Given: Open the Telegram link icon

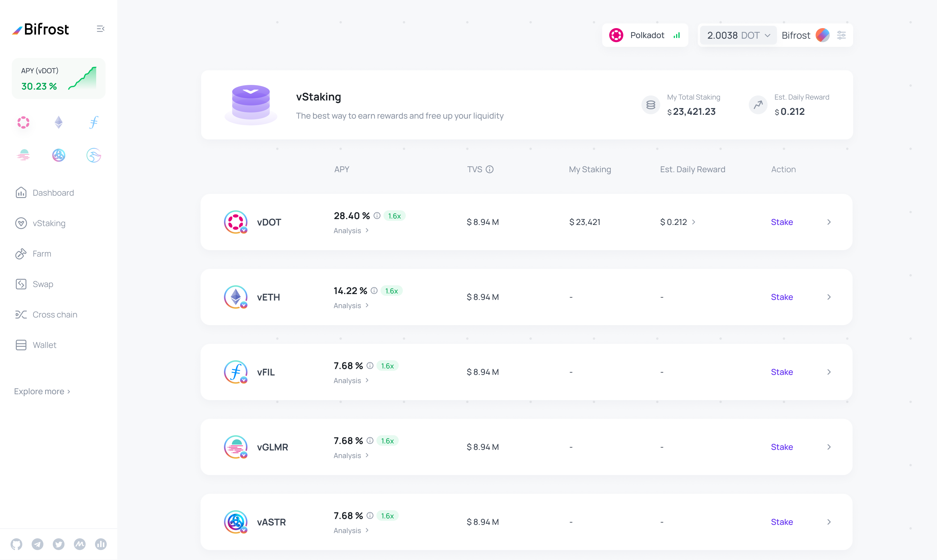Looking at the screenshot, I should [38, 544].
